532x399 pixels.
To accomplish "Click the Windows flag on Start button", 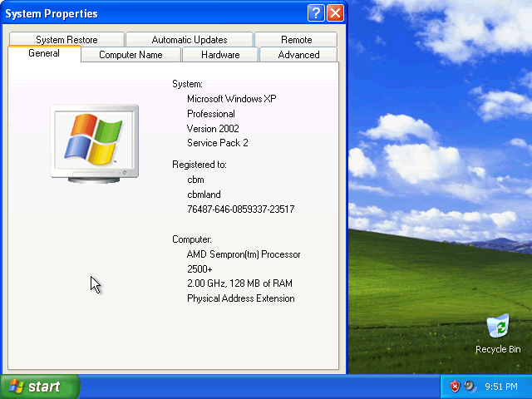I will 16,387.
